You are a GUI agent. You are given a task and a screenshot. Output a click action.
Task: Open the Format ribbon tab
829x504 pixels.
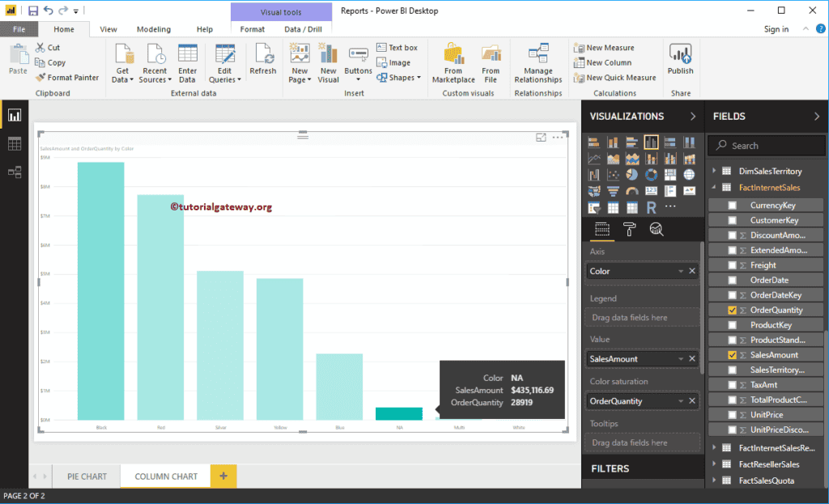(x=253, y=29)
